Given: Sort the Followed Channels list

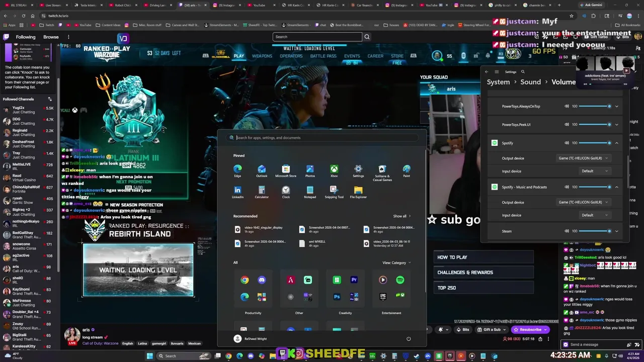Looking at the screenshot, I should (50, 99).
